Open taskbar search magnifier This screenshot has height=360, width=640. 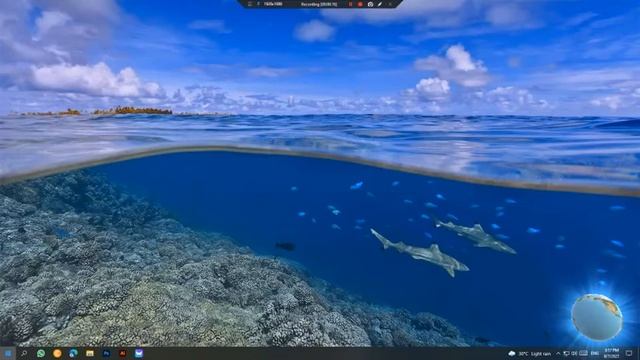(x=24, y=353)
